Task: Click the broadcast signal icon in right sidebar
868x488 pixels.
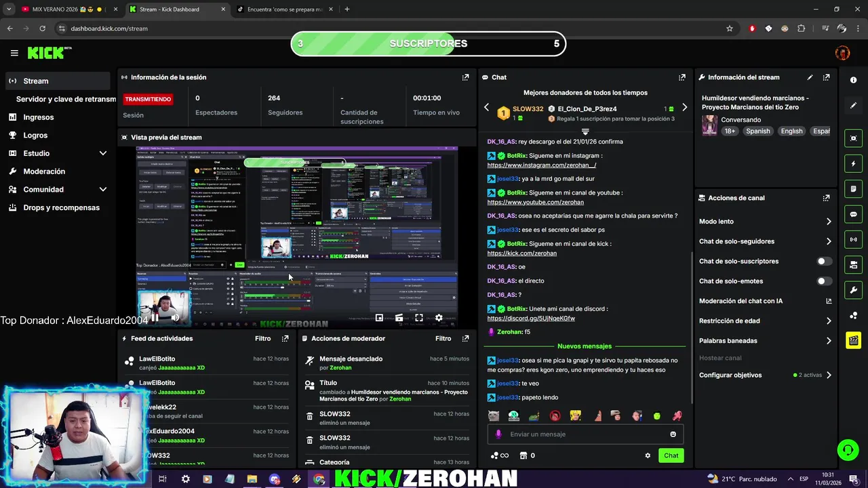Action: (x=853, y=239)
